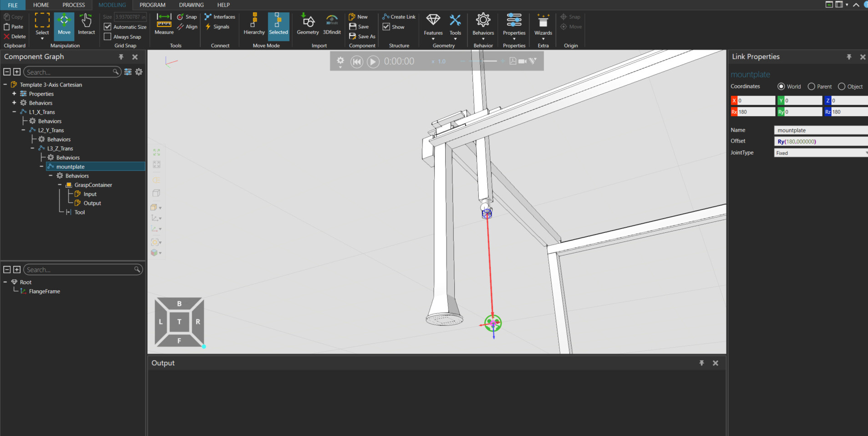Open the PROGRAM ribbon tab
The image size is (868, 436).
click(x=152, y=5)
